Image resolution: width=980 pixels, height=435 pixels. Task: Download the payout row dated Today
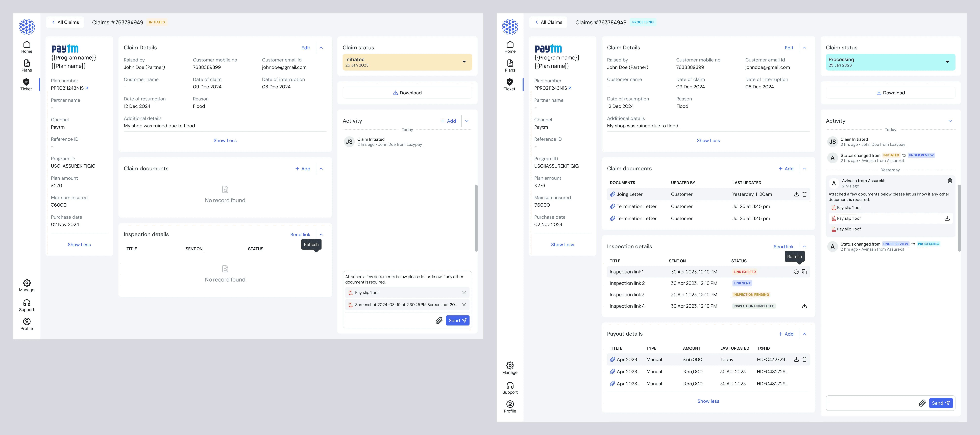coord(796,360)
